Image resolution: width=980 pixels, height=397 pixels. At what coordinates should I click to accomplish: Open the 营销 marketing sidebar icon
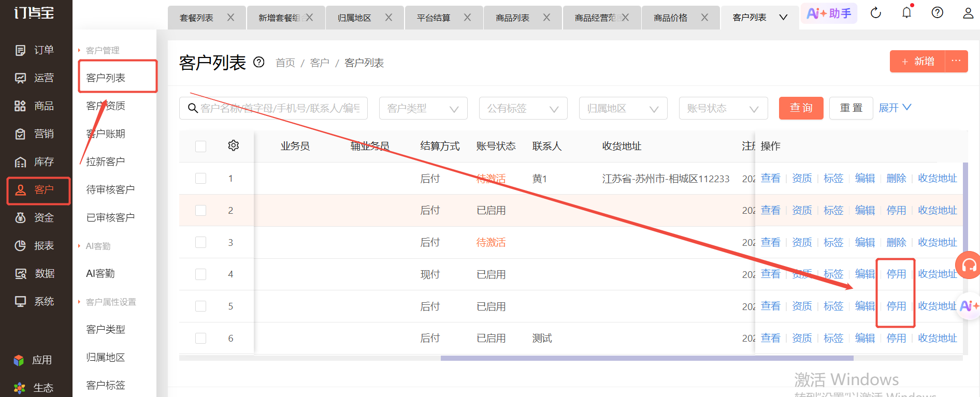point(20,134)
